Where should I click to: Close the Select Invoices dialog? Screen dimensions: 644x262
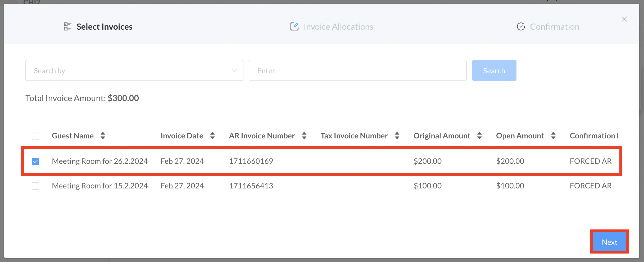(x=624, y=19)
